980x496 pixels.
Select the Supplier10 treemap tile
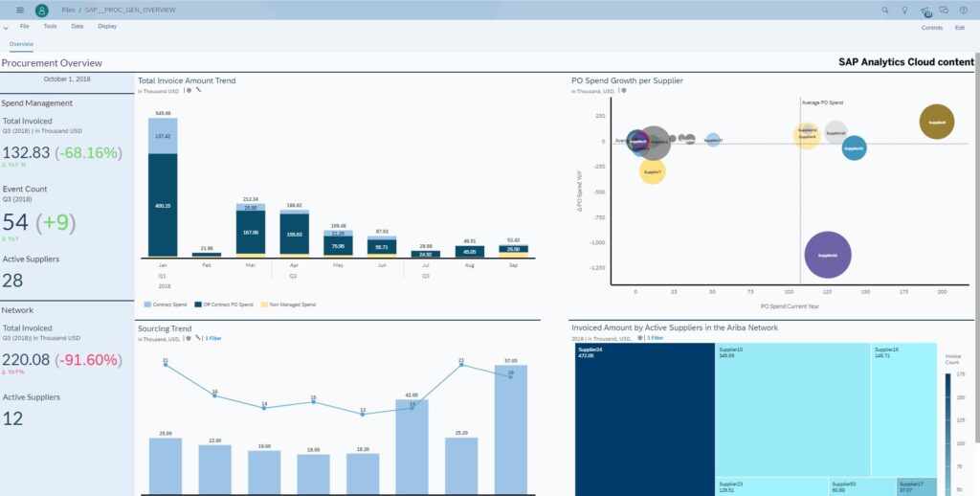click(793, 410)
